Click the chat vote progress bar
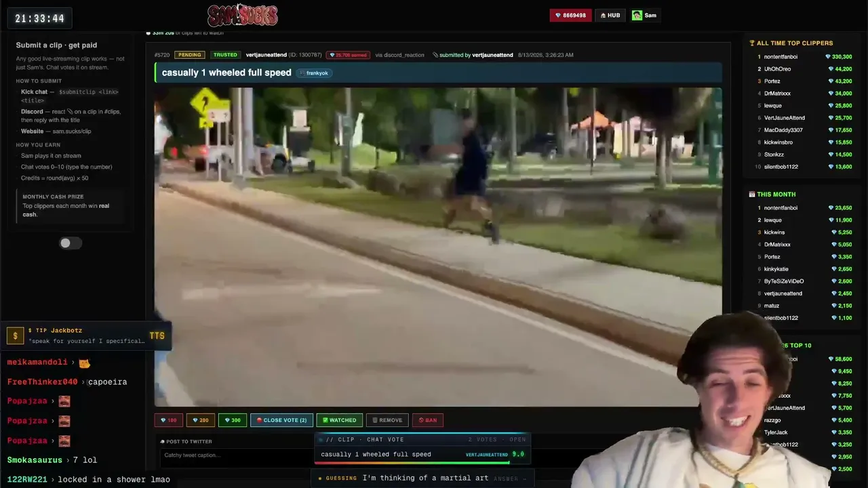 (x=422, y=464)
